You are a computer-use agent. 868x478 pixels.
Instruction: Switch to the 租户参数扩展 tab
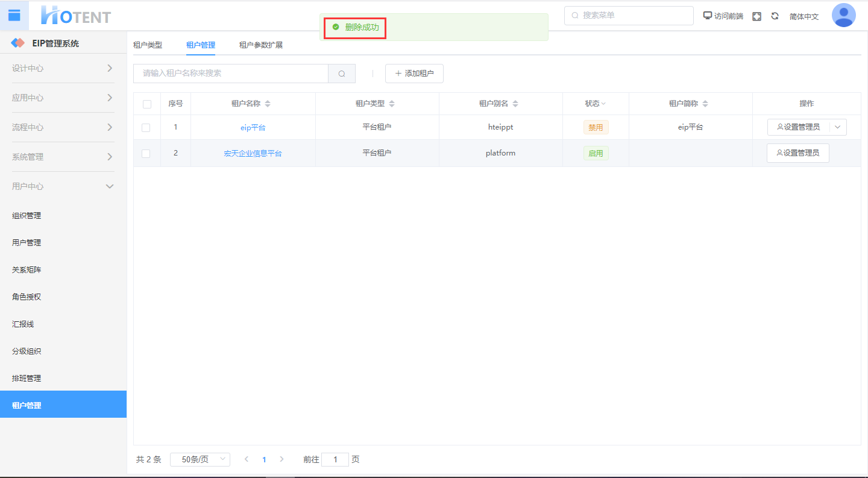(x=260, y=45)
